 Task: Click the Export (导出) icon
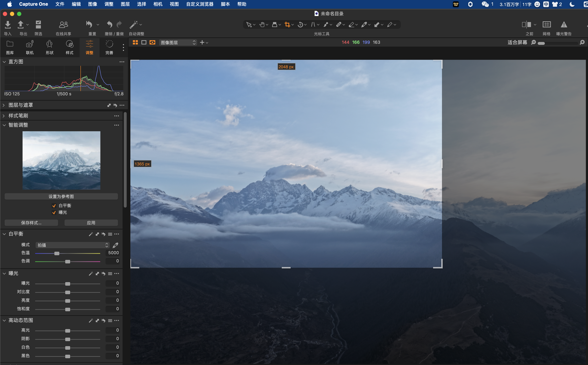[21, 24]
